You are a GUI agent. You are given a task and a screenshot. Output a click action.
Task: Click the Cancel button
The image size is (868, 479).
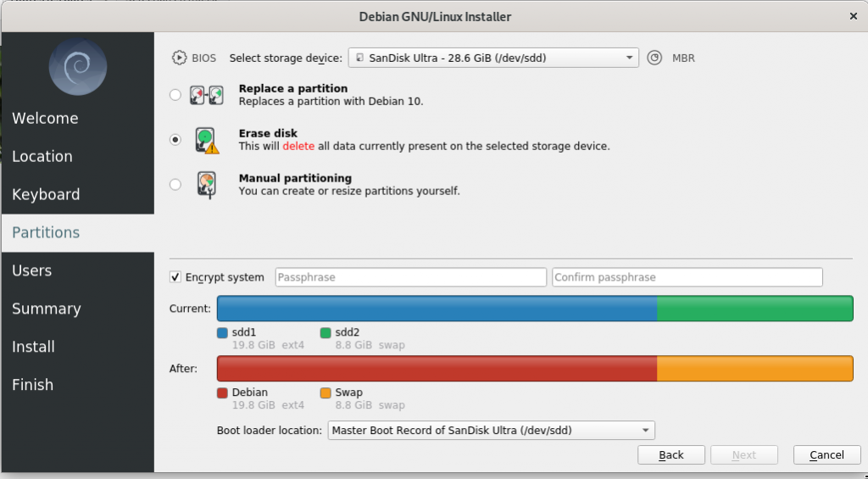tap(826, 454)
